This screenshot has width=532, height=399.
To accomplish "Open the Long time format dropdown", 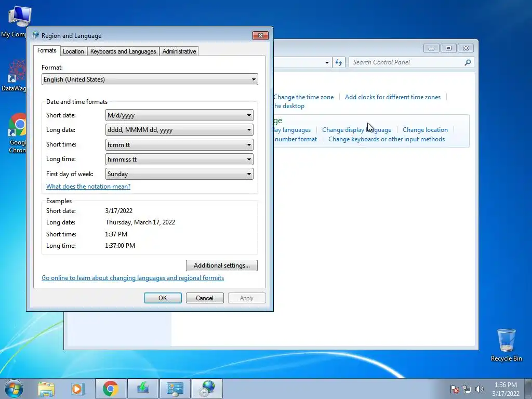I will (179, 159).
